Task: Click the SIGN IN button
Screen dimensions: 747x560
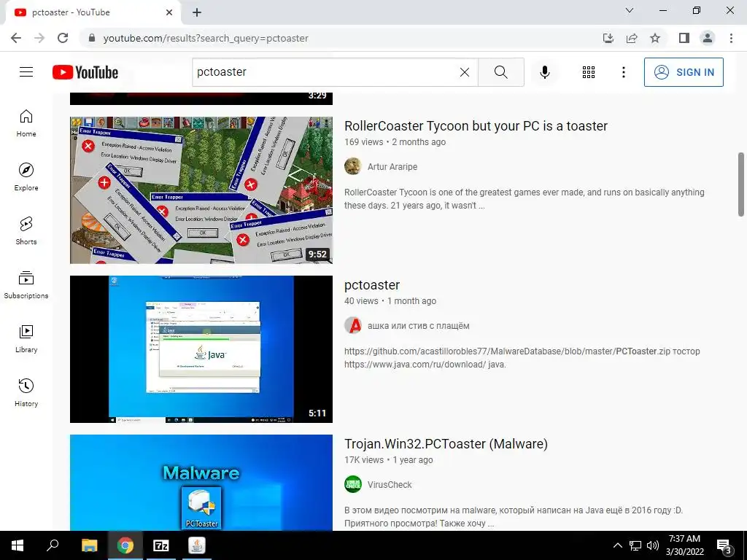Action: coord(684,72)
